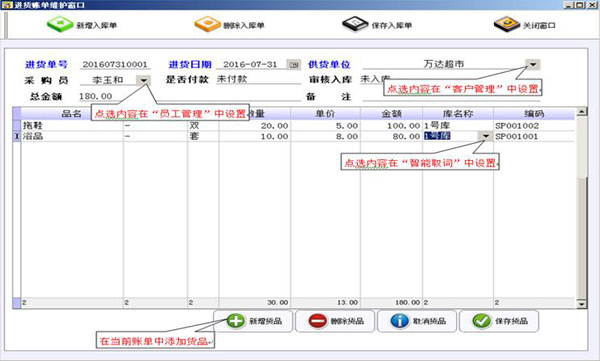Expand the 供货单位 supplier dropdown
The height and width of the screenshot is (361, 600).
(533, 64)
